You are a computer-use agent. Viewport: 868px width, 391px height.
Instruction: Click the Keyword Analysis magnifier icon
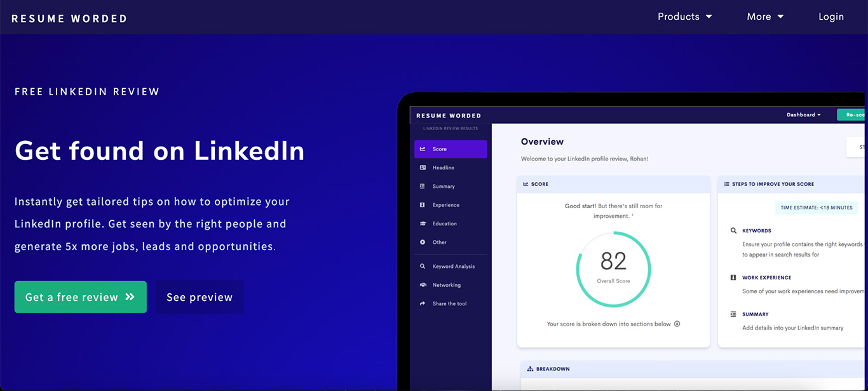(x=423, y=267)
